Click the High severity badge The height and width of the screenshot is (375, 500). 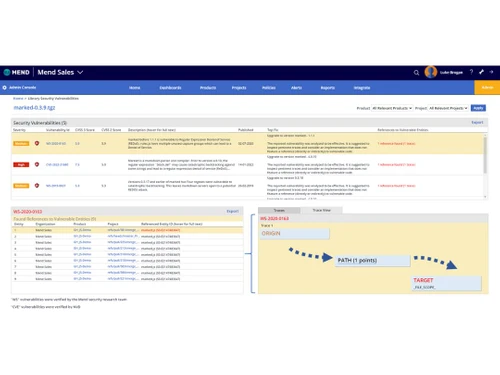(21, 165)
